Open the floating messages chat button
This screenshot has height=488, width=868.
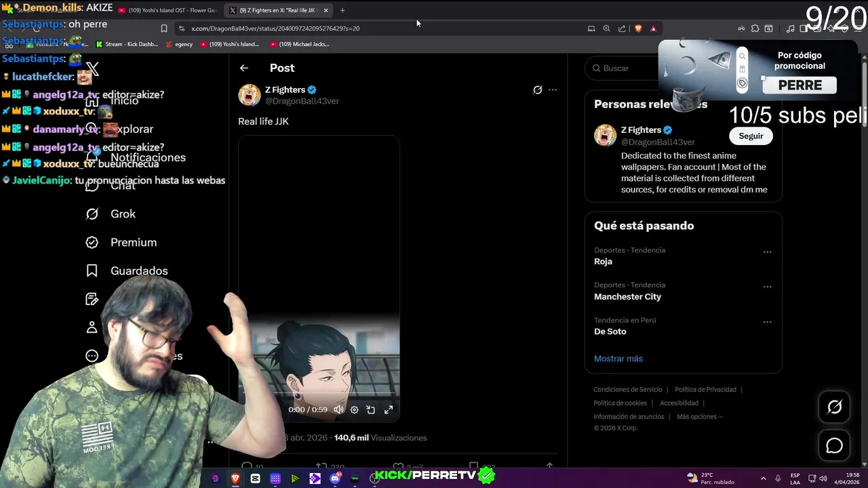point(834,446)
